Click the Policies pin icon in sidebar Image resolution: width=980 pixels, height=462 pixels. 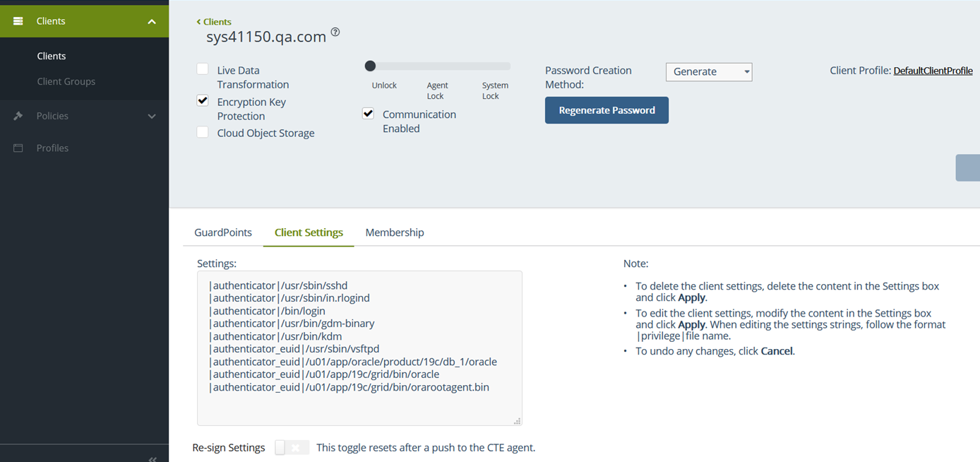tap(18, 116)
